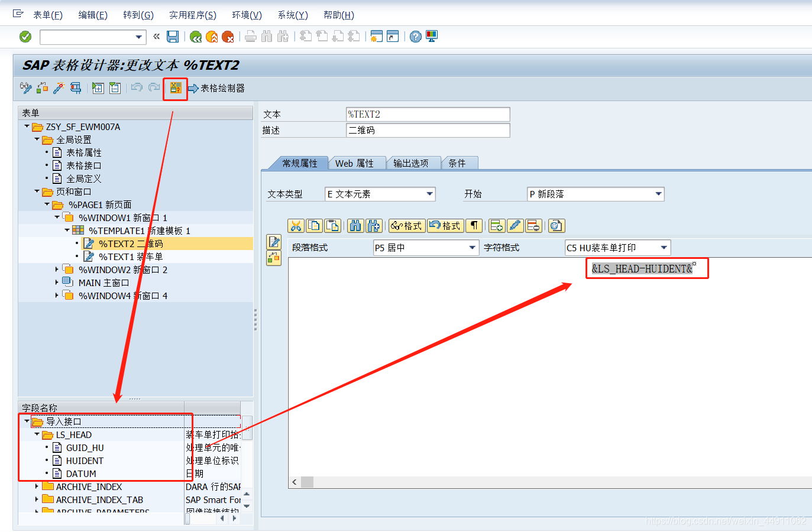
Task: Expand the %WINDOW2 新窗口 2 node
Action: [57, 269]
